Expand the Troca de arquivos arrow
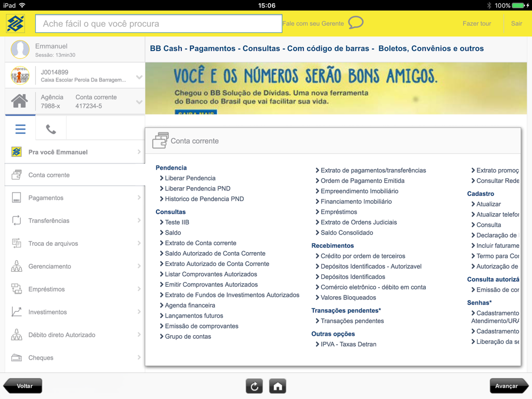 (139, 243)
